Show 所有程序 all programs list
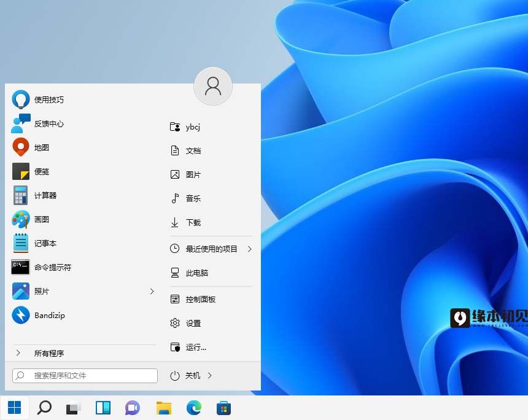The image size is (528, 420). click(x=49, y=353)
